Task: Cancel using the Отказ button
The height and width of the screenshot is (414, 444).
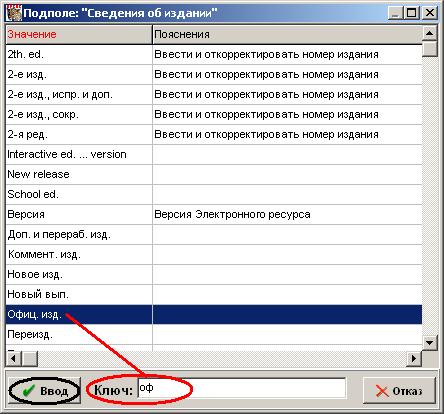Action: tap(399, 391)
